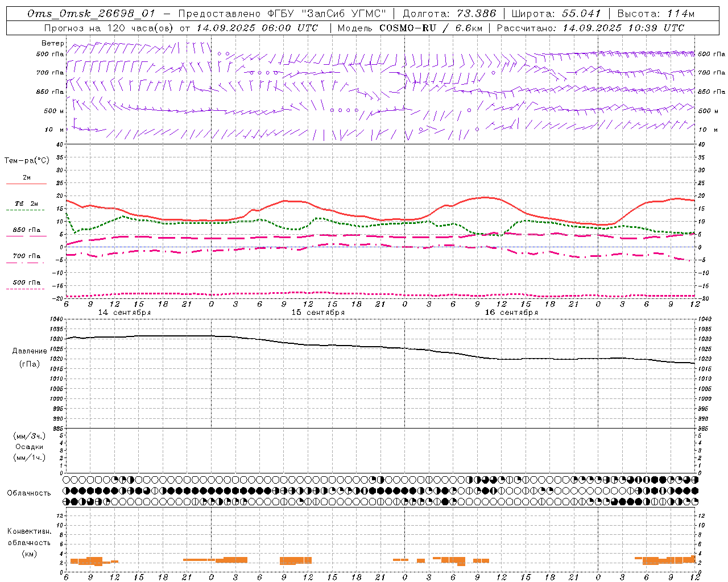Click the Ветер wind panel label
The width and height of the screenshot is (728, 582).
tap(53, 43)
